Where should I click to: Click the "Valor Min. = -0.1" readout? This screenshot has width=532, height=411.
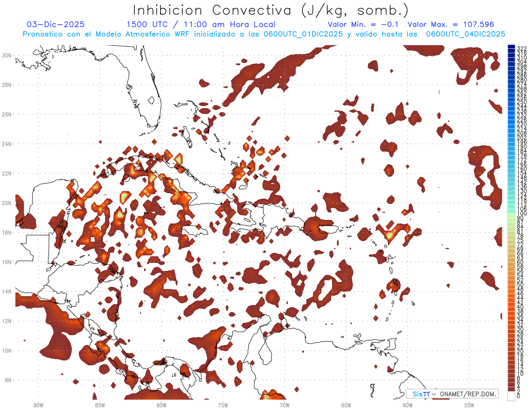[x=363, y=25]
